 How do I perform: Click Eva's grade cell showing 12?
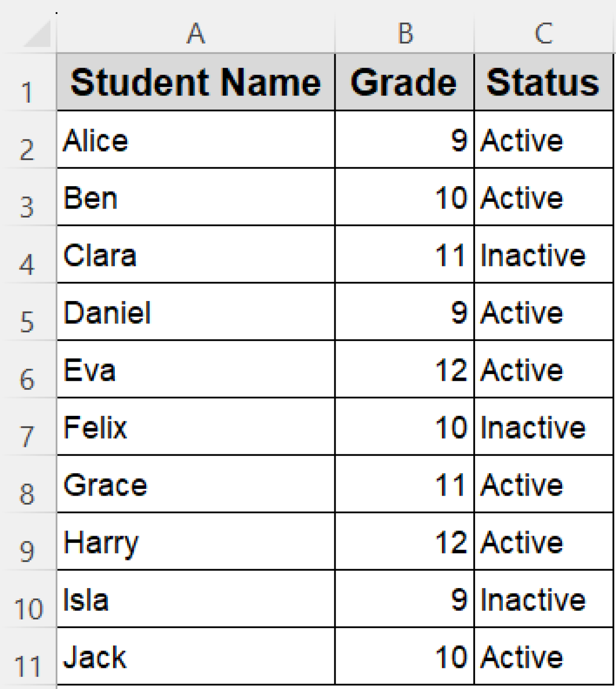click(405, 370)
